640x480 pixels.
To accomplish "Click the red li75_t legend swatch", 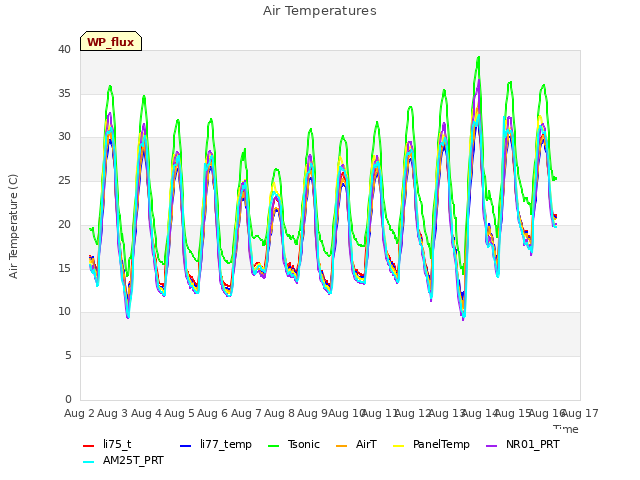I will pyautogui.click(x=89, y=446).
